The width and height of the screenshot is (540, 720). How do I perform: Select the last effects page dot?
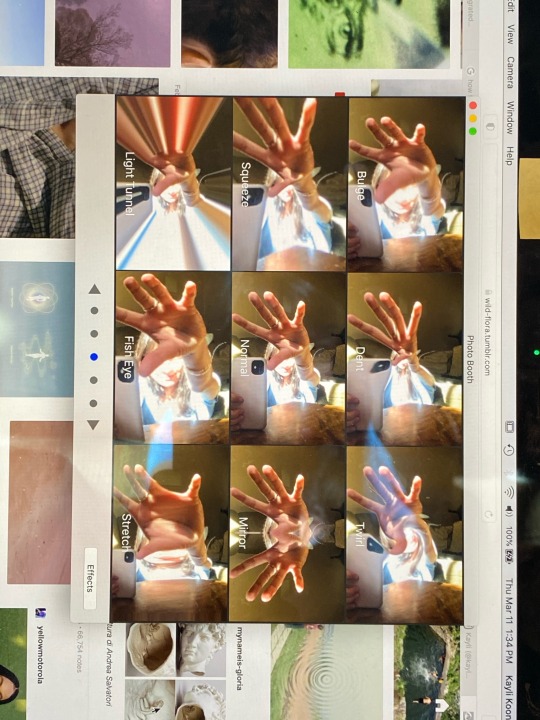(94, 404)
